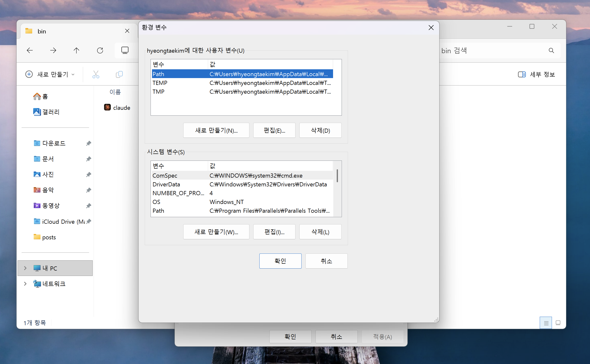Click the Copy icon in toolbar
This screenshot has width=590, height=364.
tap(119, 74)
